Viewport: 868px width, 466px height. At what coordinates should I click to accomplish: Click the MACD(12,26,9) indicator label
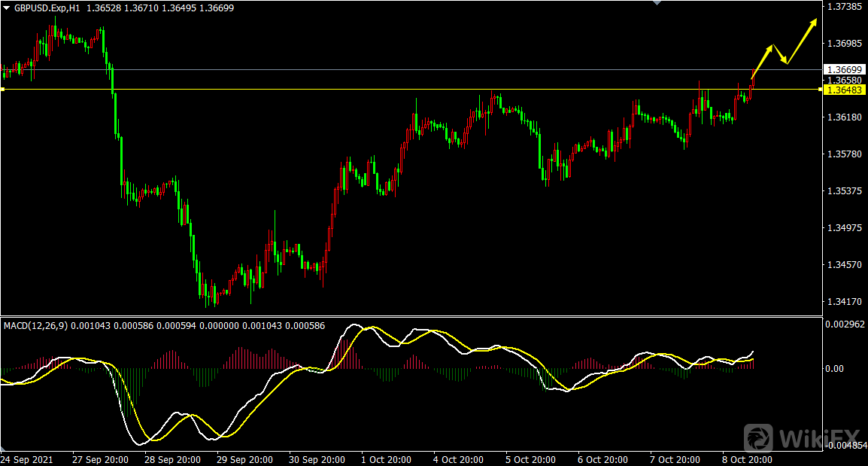click(35, 325)
